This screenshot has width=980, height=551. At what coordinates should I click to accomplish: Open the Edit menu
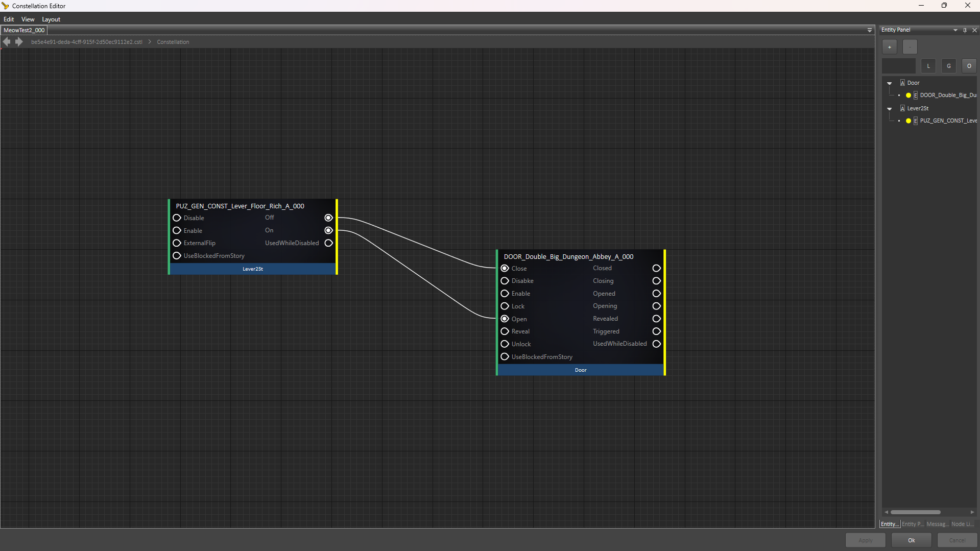pos(9,19)
